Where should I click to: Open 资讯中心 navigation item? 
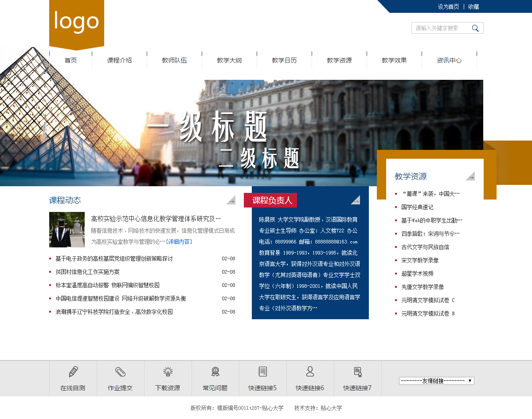pos(449,60)
